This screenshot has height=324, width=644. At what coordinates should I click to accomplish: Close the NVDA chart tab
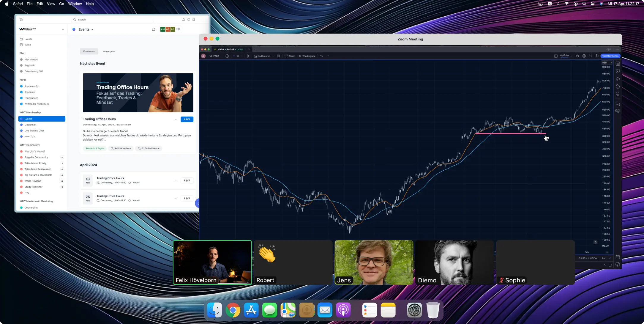click(249, 49)
